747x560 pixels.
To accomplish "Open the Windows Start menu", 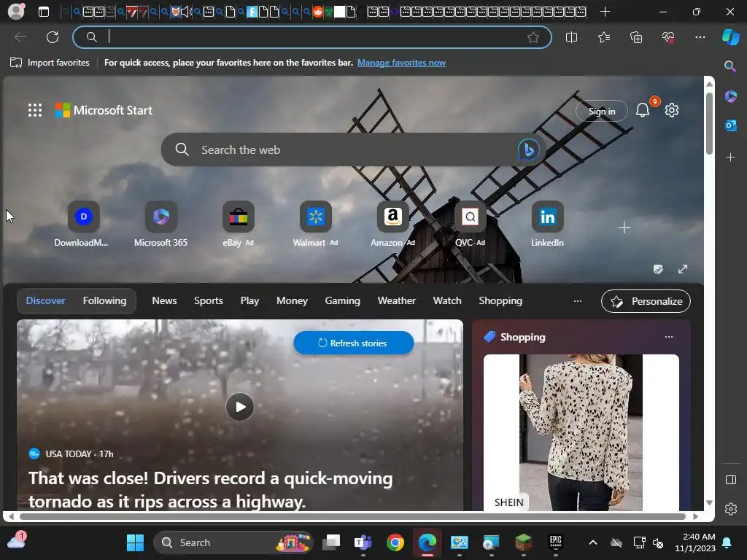I will (x=135, y=542).
